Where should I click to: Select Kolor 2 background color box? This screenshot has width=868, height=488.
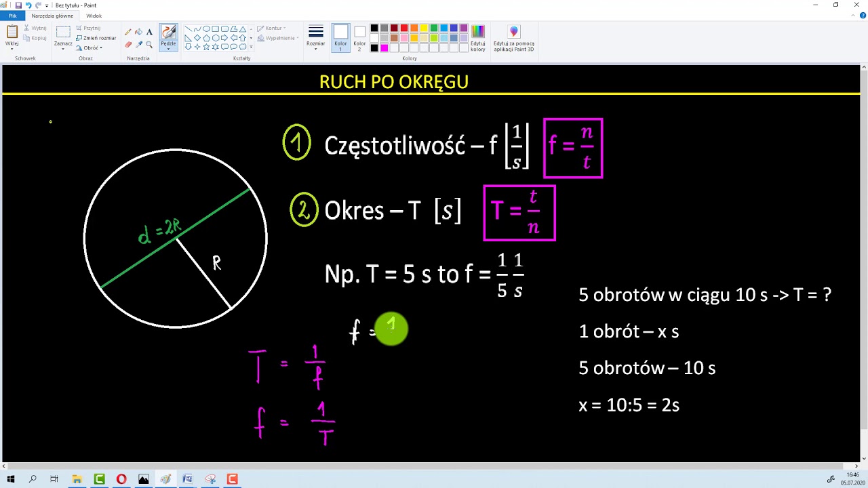(x=359, y=38)
